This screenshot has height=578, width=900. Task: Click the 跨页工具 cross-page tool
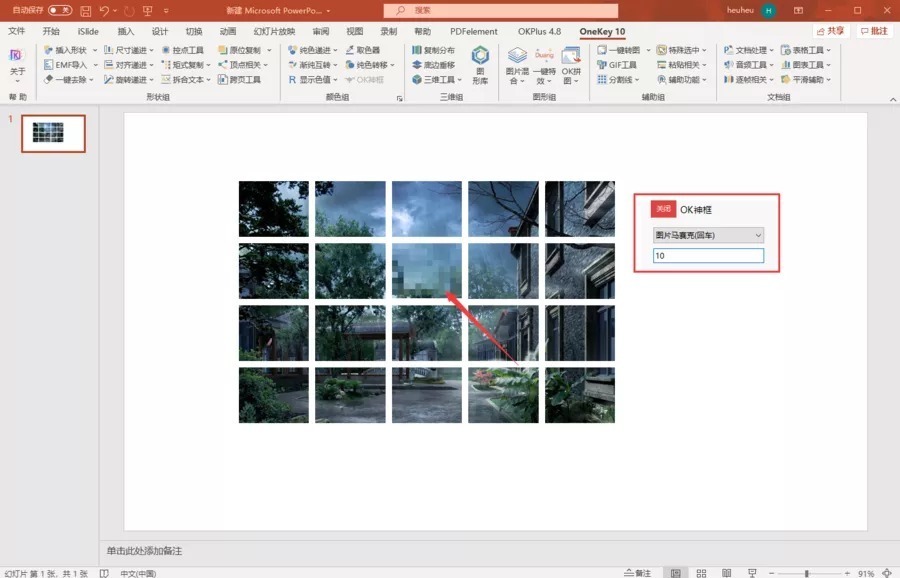point(239,80)
